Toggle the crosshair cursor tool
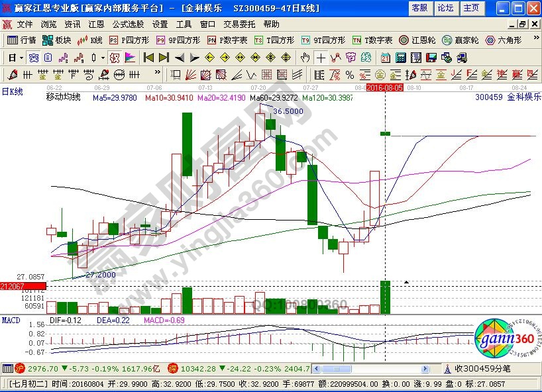This screenshot has height=392, width=542. point(321,57)
